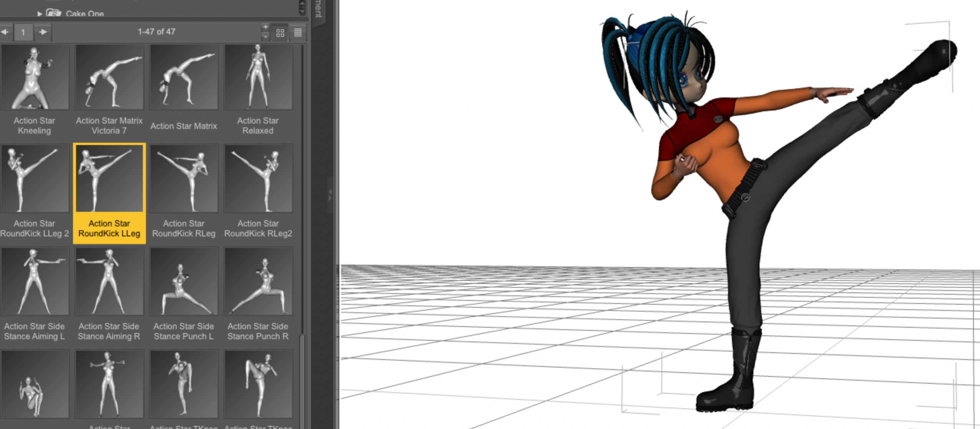The image size is (980, 429).
Task: Apply Action Star Kneeling pose
Action: click(x=35, y=77)
